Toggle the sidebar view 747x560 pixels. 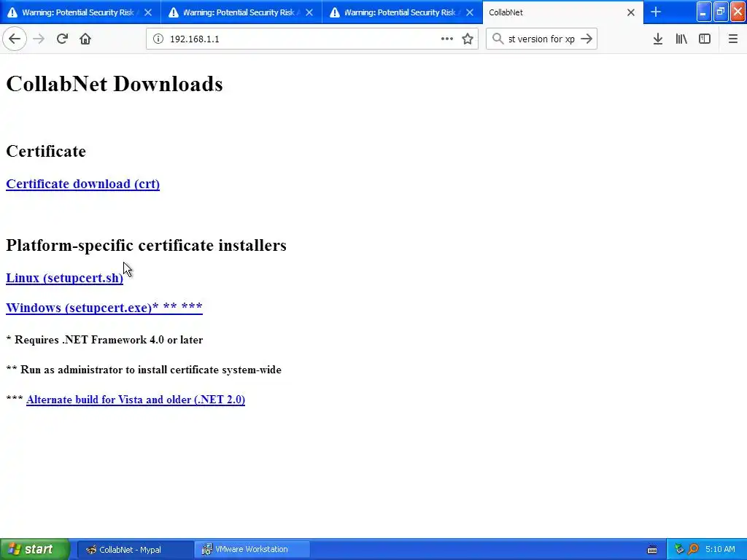[705, 39]
